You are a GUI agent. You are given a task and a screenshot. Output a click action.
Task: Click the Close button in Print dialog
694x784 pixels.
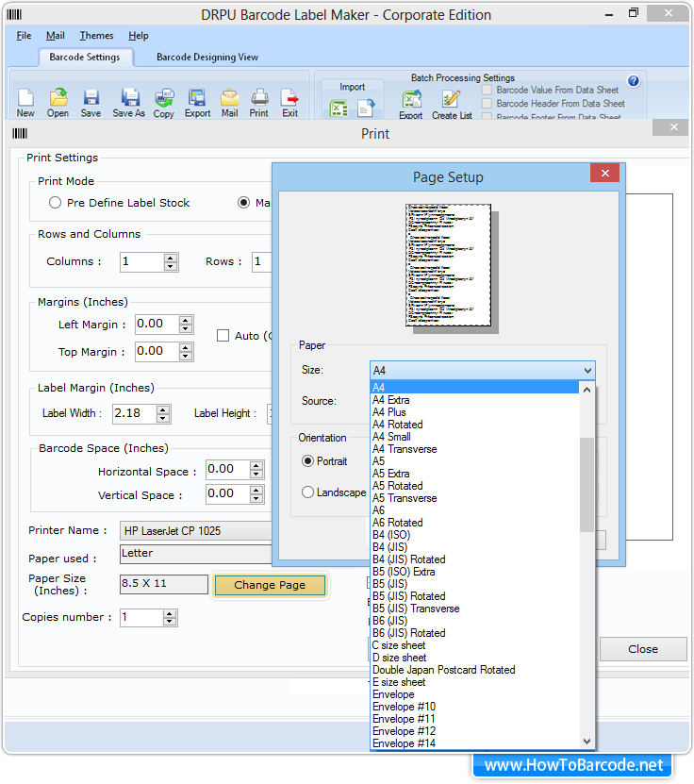click(643, 649)
